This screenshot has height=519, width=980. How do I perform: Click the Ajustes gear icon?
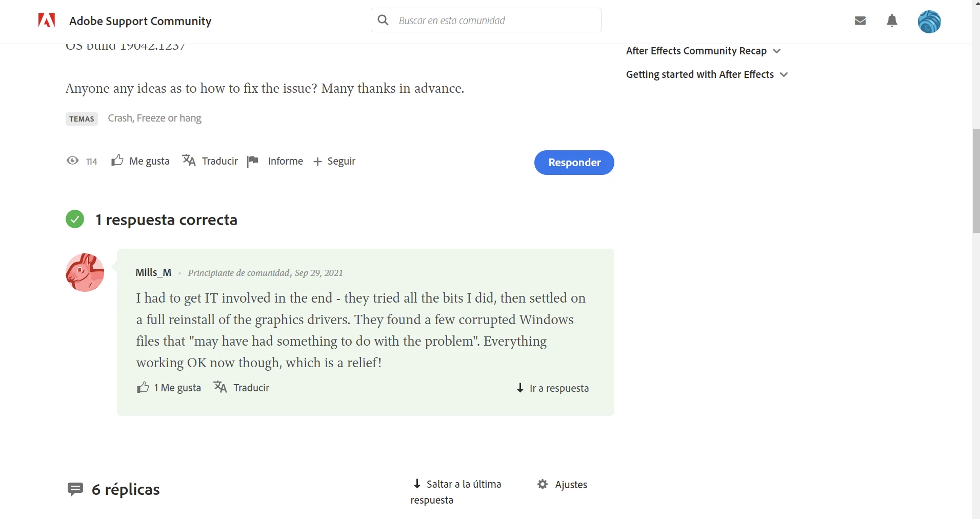click(x=543, y=484)
